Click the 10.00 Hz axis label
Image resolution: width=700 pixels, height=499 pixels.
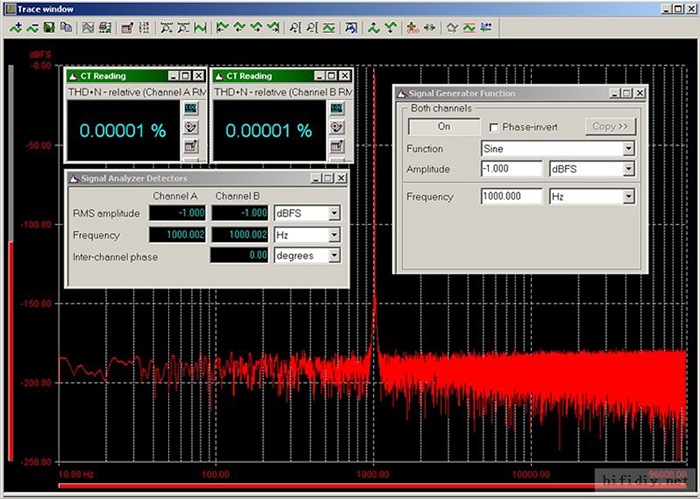click(76, 474)
